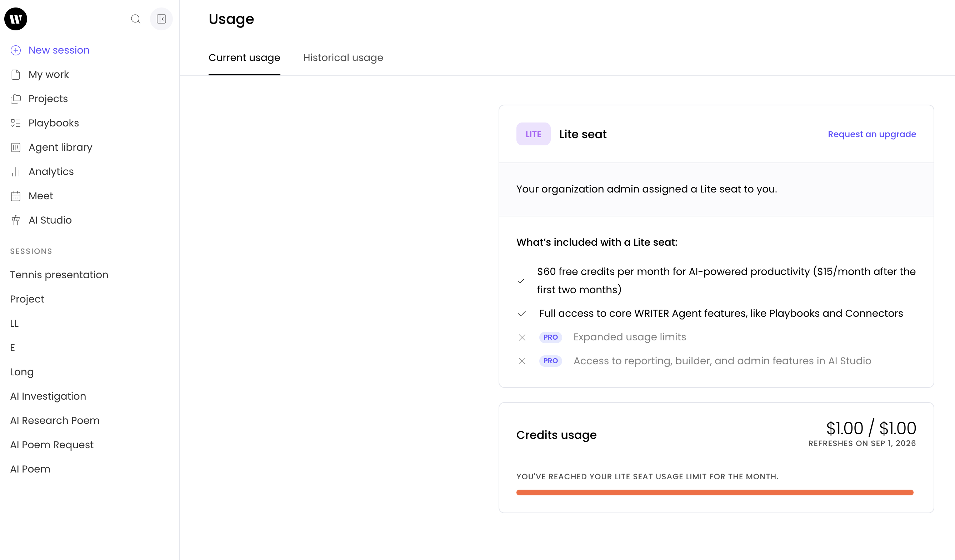Open AI Studio
The image size is (955, 560).
50,220
